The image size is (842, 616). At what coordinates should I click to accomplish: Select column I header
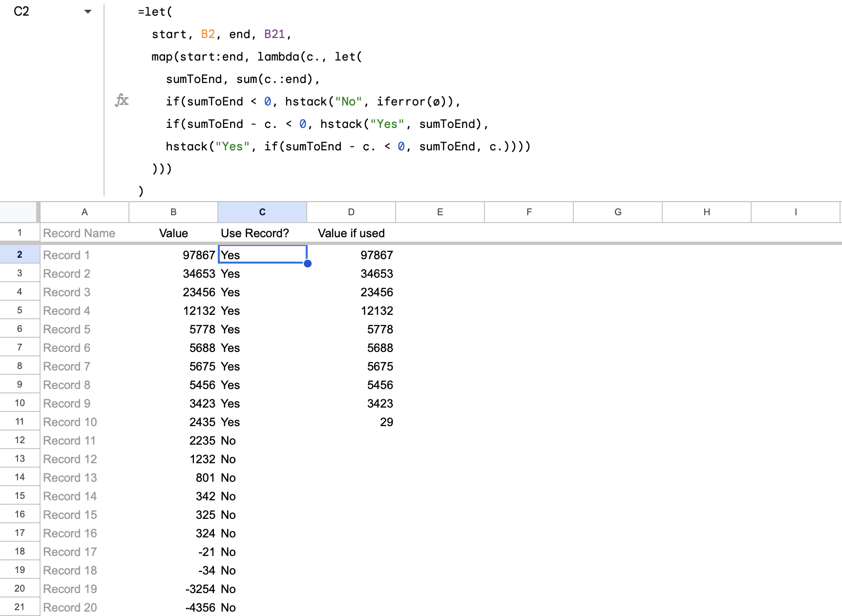point(796,212)
